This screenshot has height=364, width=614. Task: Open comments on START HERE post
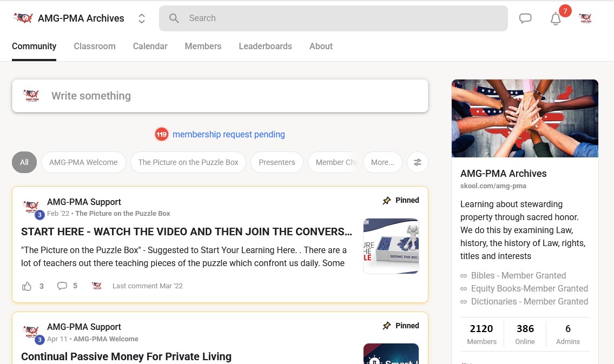coord(62,286)
